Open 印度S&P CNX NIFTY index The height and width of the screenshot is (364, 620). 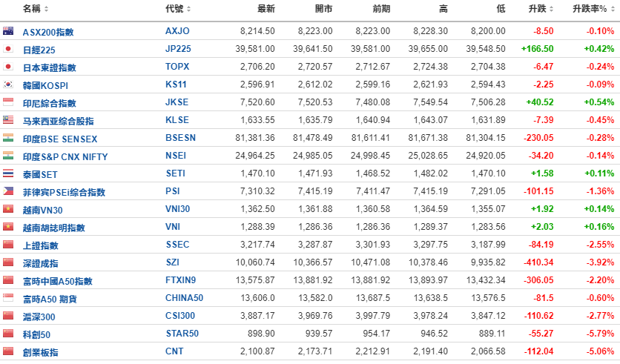point(65,156)
